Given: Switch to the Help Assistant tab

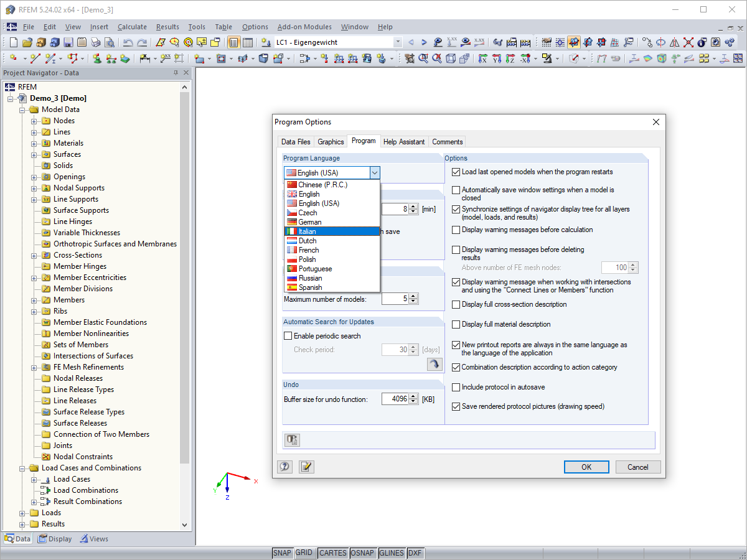Looking at the screenshot, I should pos(404,141).
